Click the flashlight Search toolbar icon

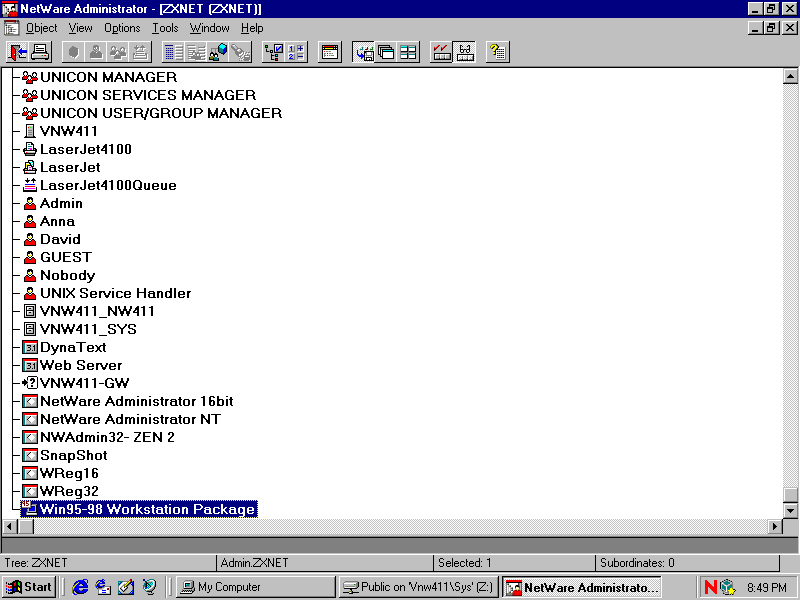point(240,52)
